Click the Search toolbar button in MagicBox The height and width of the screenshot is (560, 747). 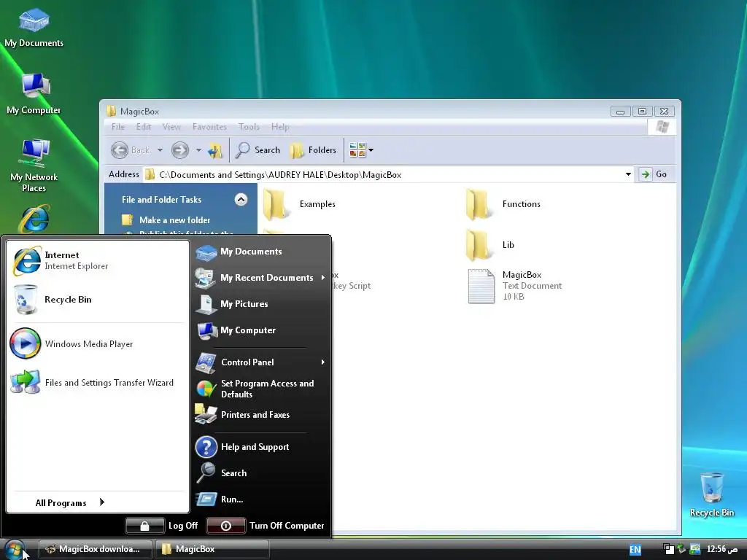click(258, 150)
